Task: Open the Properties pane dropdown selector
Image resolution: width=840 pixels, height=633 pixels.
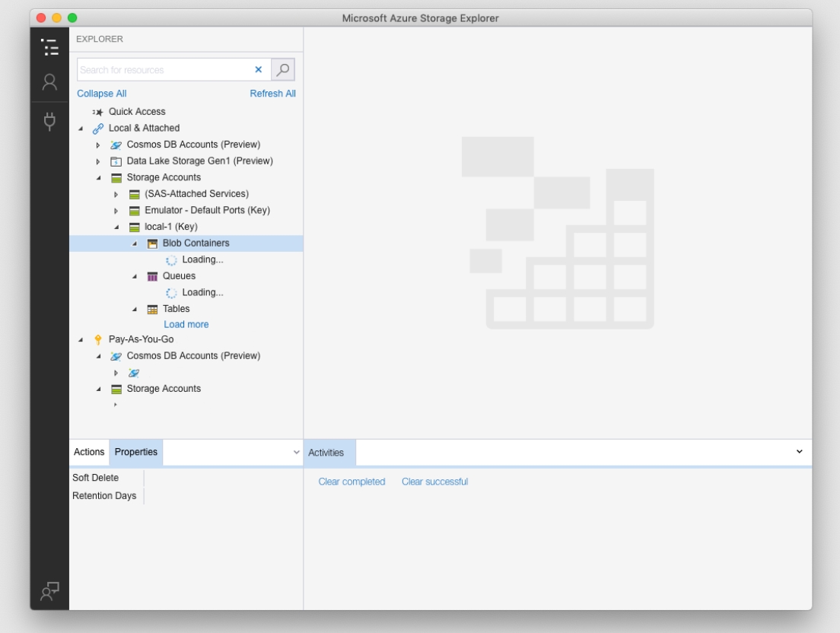Action: (x=296, y=451)
